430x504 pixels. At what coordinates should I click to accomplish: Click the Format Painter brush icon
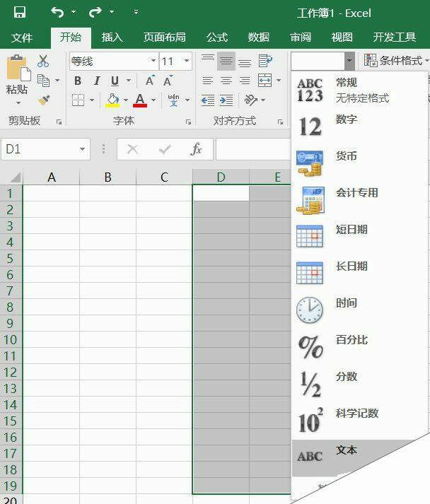[44, 100]
